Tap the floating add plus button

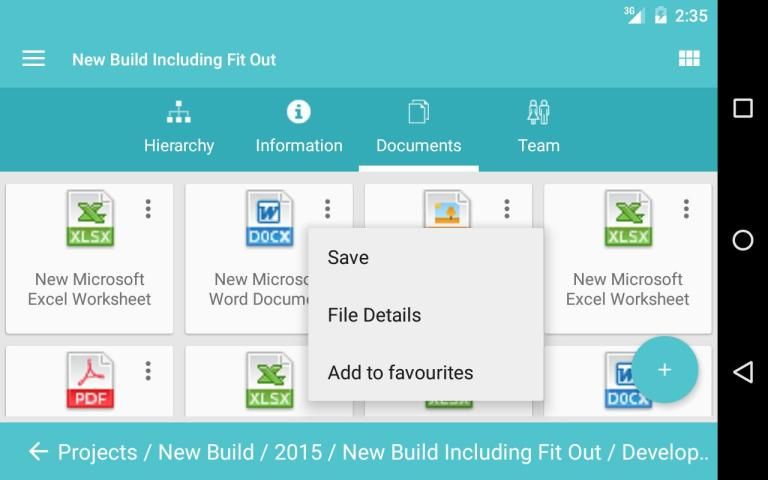point(664,370)
